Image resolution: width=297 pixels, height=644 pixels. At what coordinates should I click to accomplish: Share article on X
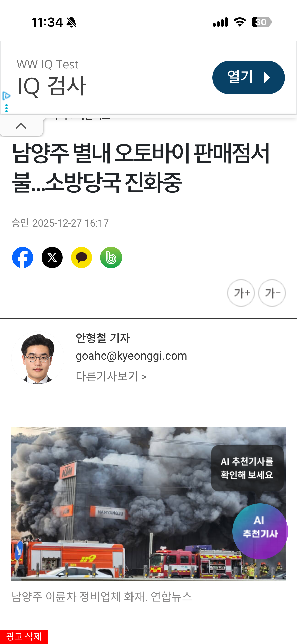coord(52,257)
